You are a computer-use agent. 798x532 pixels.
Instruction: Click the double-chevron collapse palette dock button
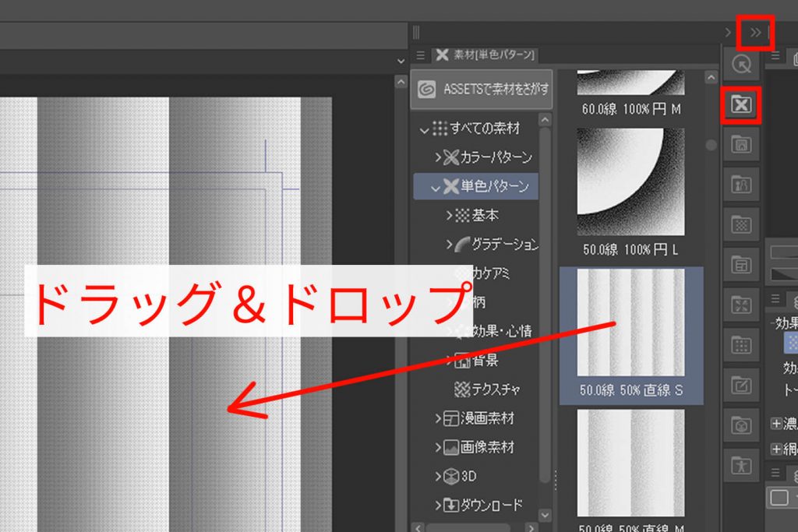tap(755, 33)
